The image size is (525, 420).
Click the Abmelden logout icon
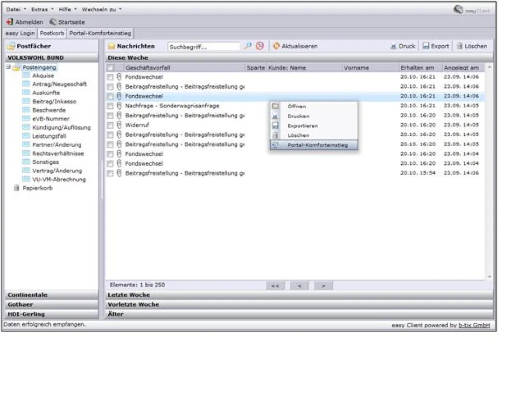point(10,22)
